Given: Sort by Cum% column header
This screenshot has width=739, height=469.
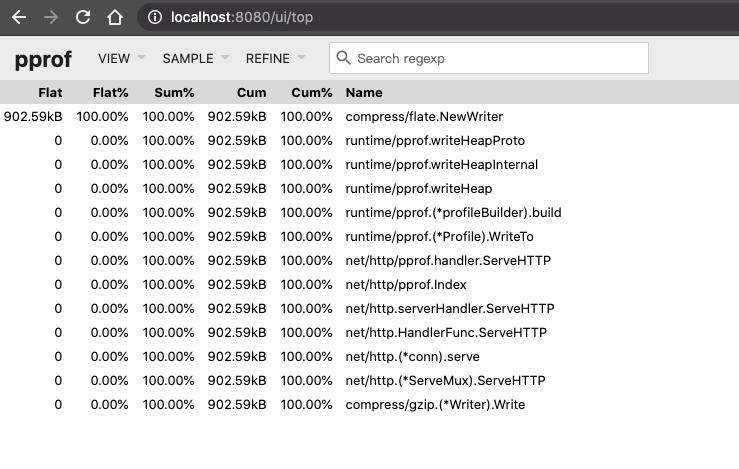Looking at the screenshot, I should coord(311,93).
